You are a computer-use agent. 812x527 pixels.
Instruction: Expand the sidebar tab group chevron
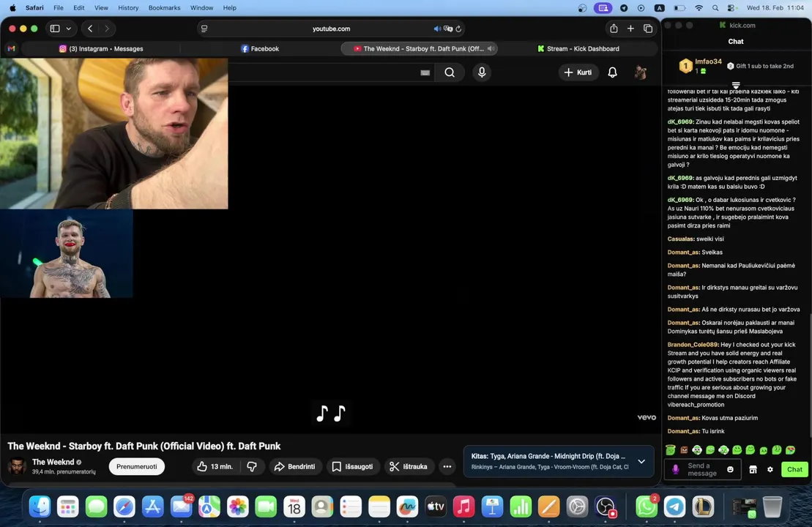click(68, 29)
